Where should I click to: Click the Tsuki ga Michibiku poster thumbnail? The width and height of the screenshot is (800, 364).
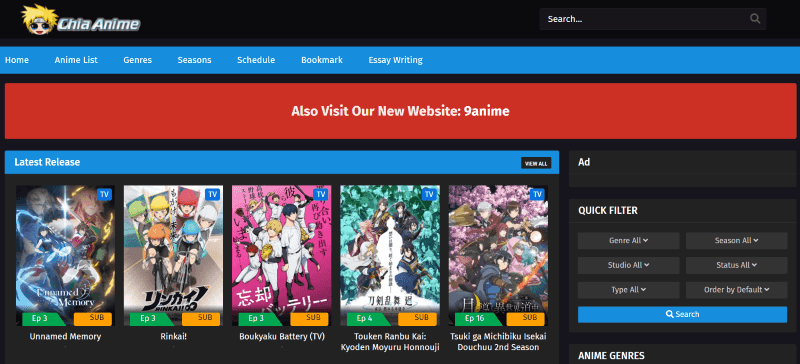[x=498, y=255]
